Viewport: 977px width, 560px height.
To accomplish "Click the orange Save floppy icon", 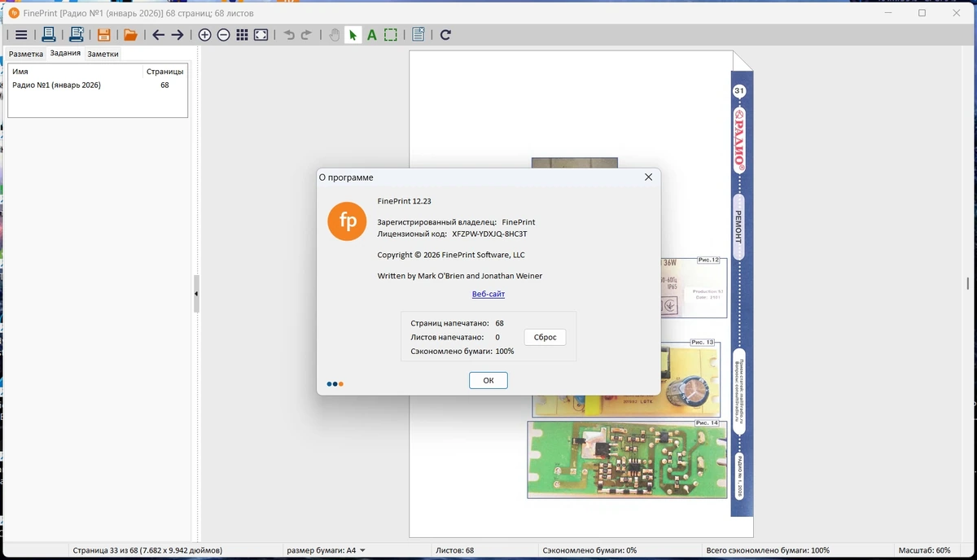I will [103, 35].
